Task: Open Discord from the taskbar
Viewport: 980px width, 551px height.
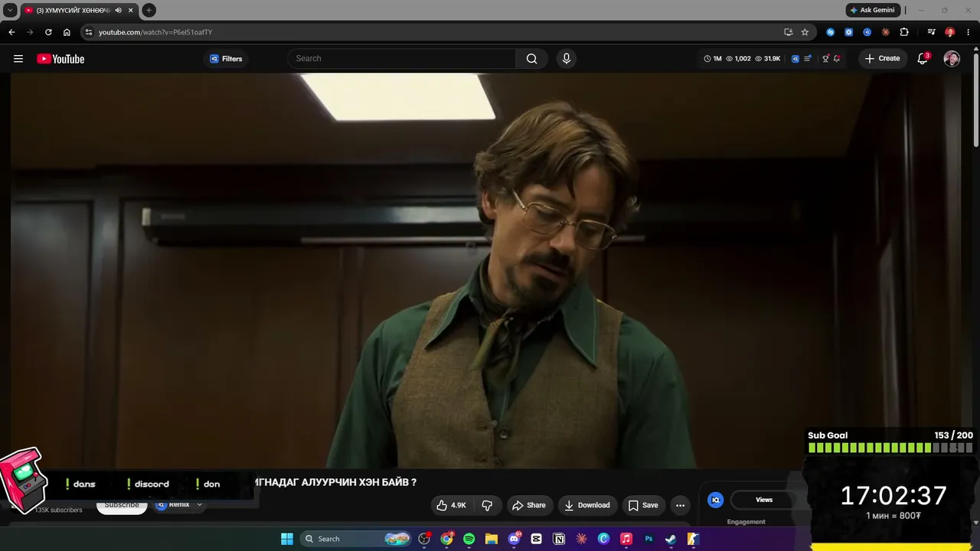Action: coord(514,539)
